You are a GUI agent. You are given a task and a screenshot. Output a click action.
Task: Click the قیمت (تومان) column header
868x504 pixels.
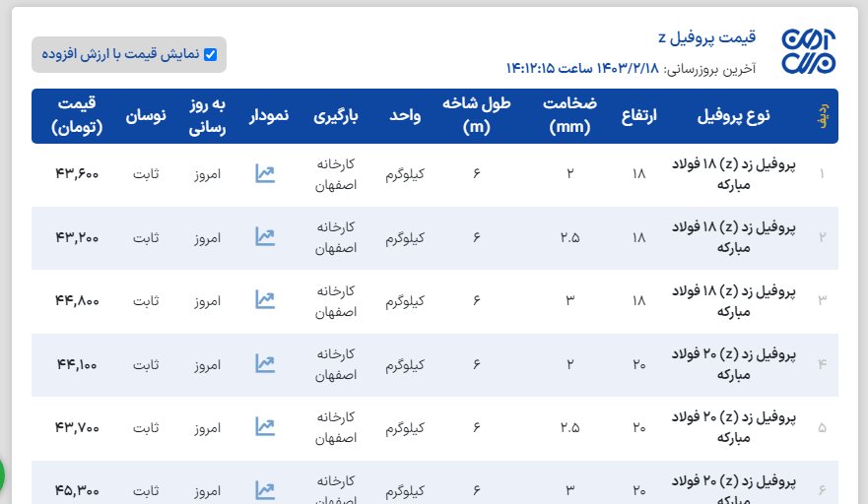pos(77,116)
